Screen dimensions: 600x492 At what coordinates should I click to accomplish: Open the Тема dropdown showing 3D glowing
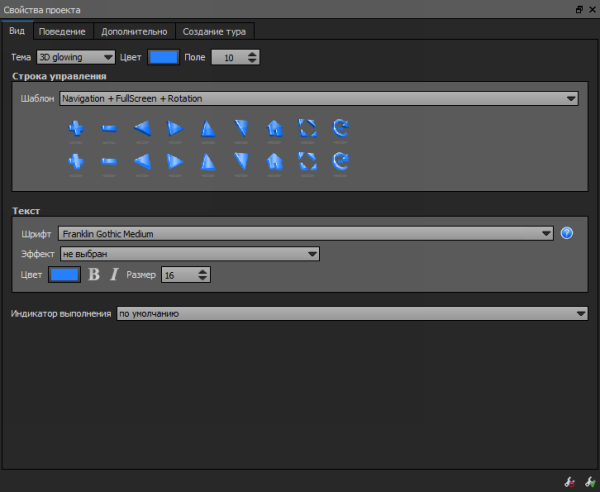(x=76, y=57)
